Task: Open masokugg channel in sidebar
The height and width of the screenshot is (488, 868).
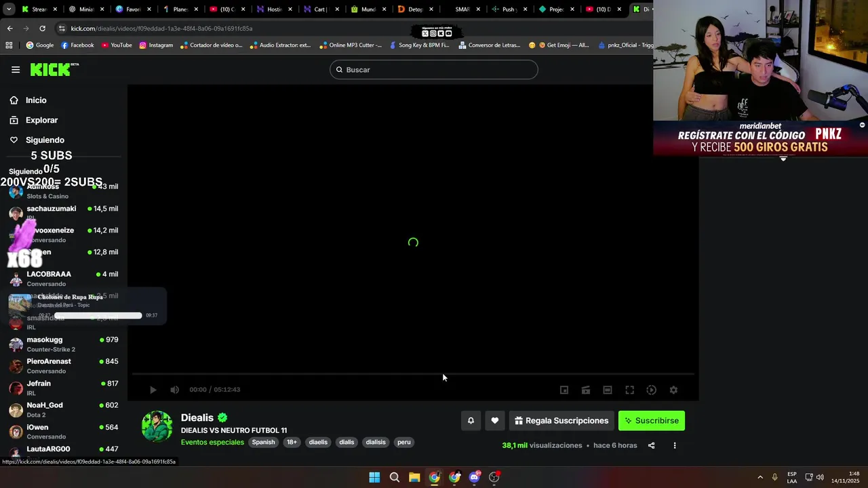Action: 64,344
